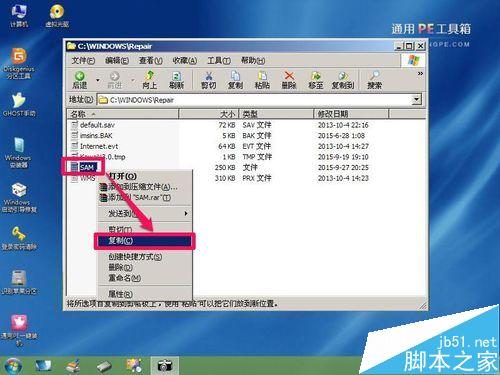Open the File (文件) menu
500x375 pixels.
[83, 61]
